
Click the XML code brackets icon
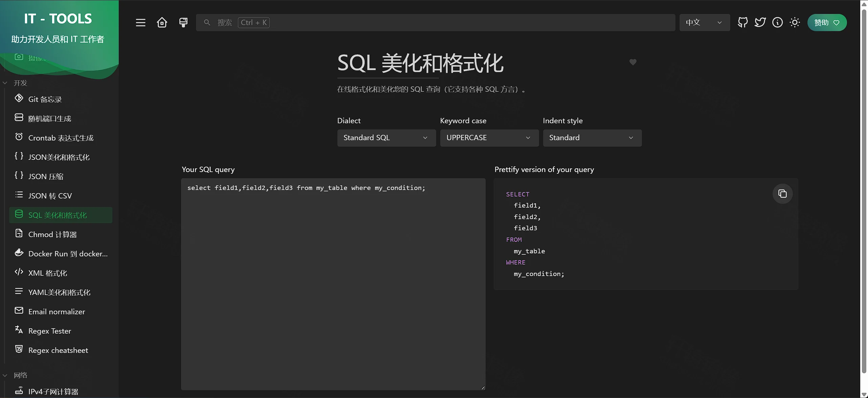click(19, 272)
